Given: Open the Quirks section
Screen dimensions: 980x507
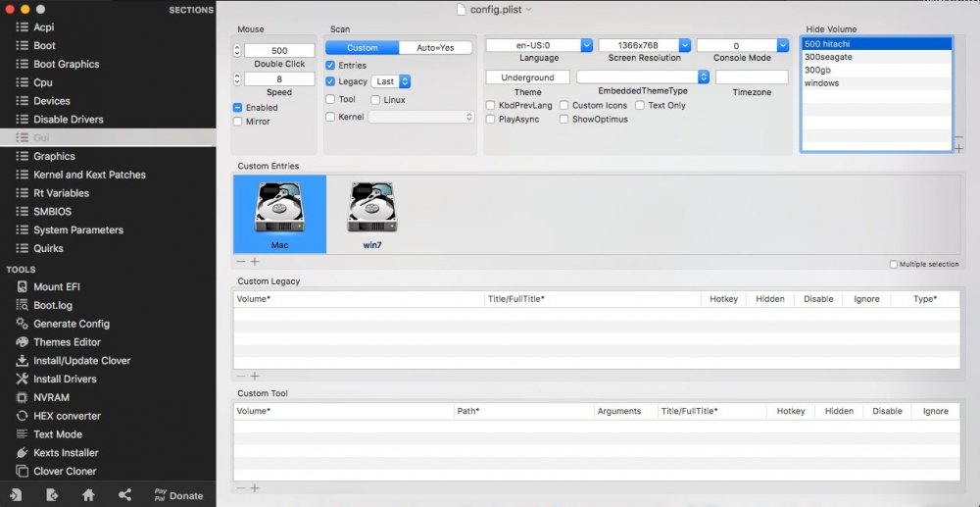Looking at the screenshot, I should [48, 248].
